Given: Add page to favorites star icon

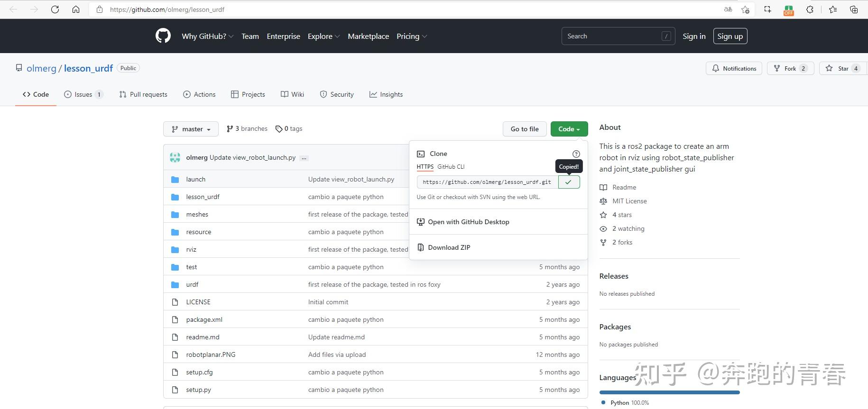Looking at the screenshot, I should coord(745,9).
